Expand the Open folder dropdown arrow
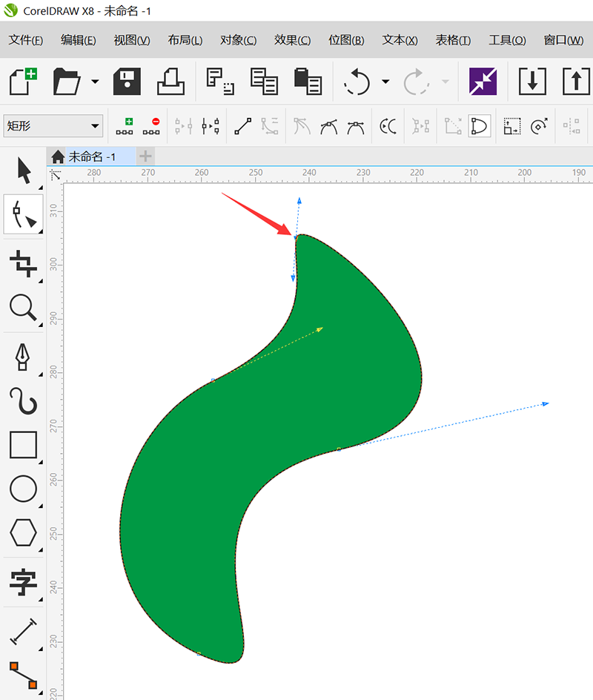 tap(95, 81)
